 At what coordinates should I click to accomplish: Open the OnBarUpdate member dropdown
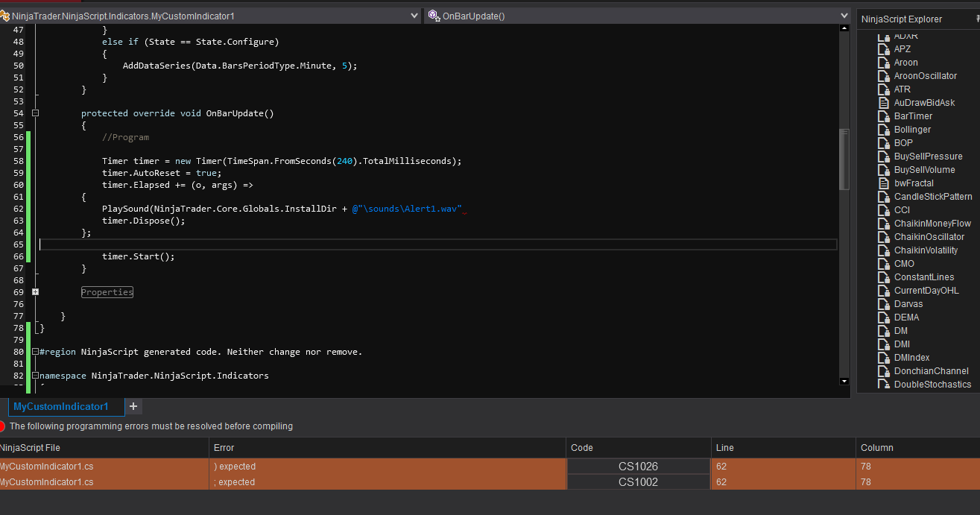(844, 15)
